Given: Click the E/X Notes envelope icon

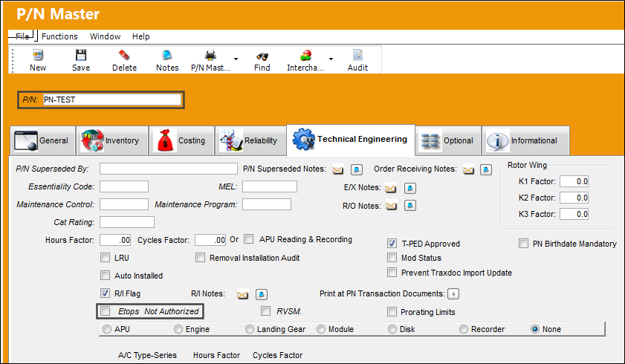Looking at the screenshot, I should (x=391, y=189).
